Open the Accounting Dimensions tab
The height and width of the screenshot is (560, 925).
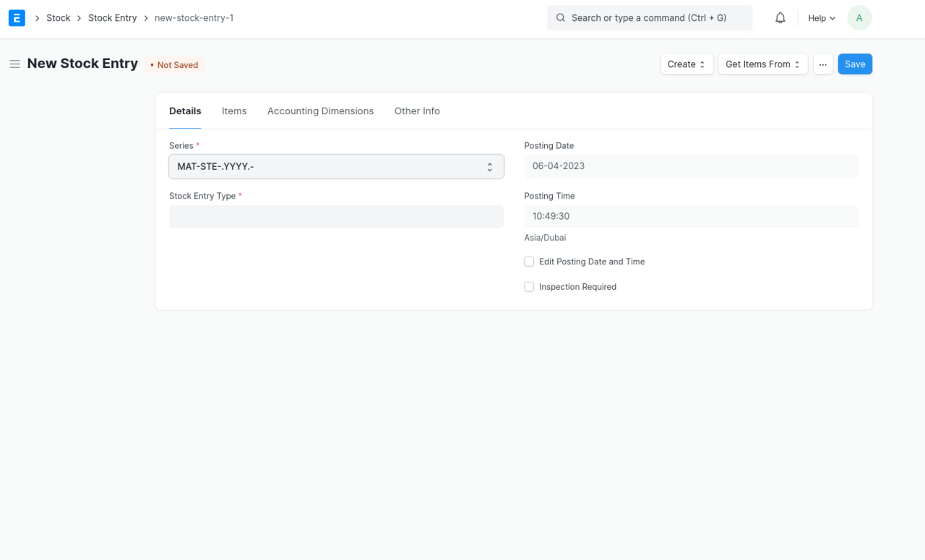(320, 111)
